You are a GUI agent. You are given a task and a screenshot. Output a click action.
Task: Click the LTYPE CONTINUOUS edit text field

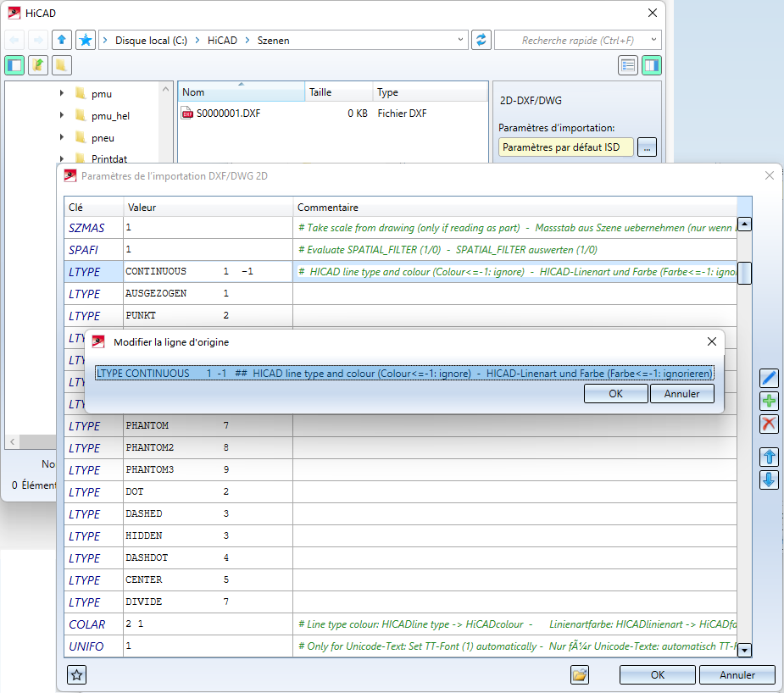click(404, 374)
